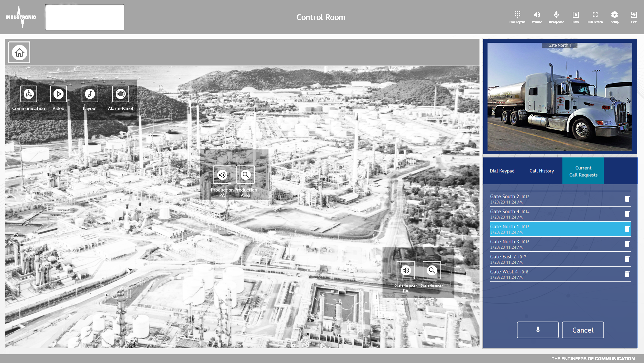The height and width of the screenshot is (363, 644).
Task: Delete the Gate West 4 call request
Action: pos(627,274)
